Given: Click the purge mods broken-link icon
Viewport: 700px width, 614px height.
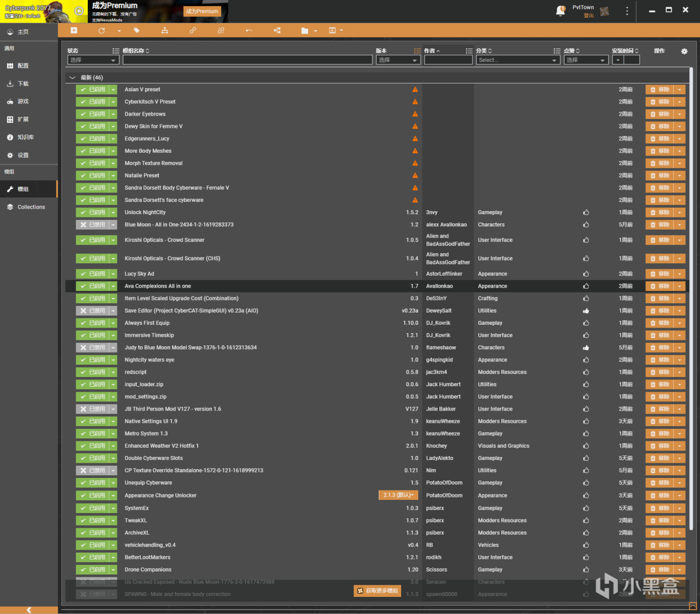Looking at the screenshot, I should point(221,30).
